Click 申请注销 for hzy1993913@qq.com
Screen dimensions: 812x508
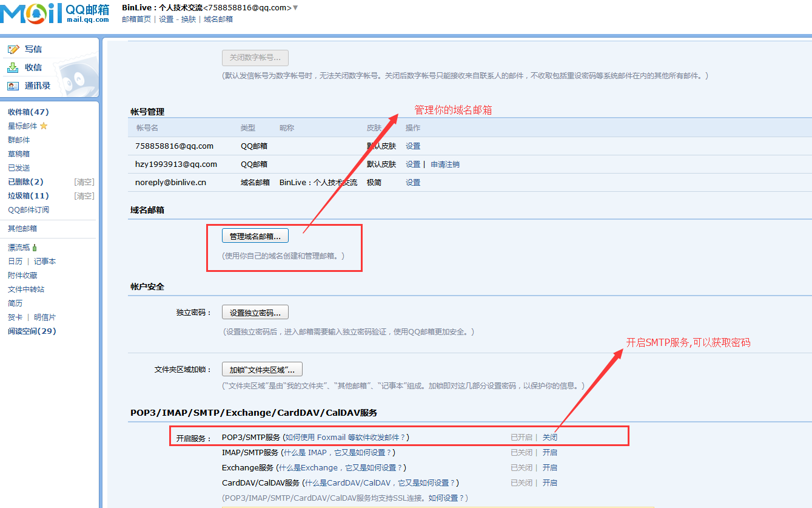(x=445, y=164)
